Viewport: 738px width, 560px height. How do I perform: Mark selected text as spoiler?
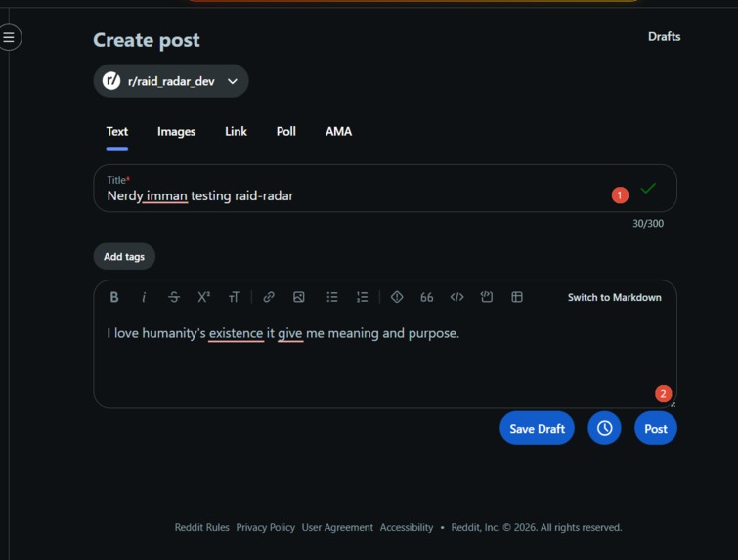coord(397,297)
